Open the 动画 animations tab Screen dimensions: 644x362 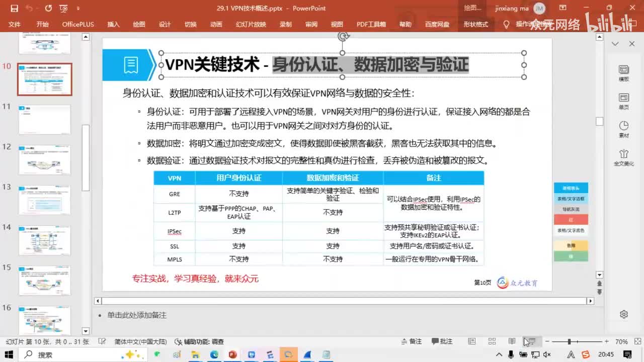[216, 24]
